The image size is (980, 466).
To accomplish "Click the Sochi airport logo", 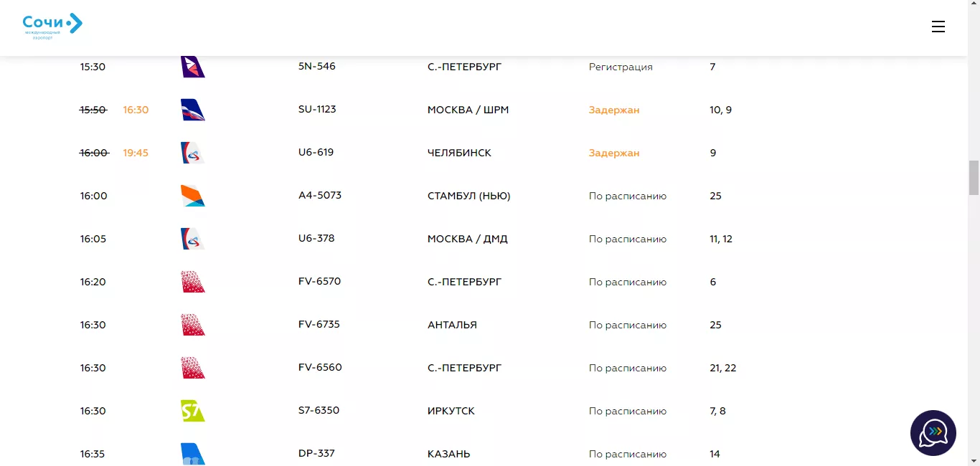I will (52, 27).
